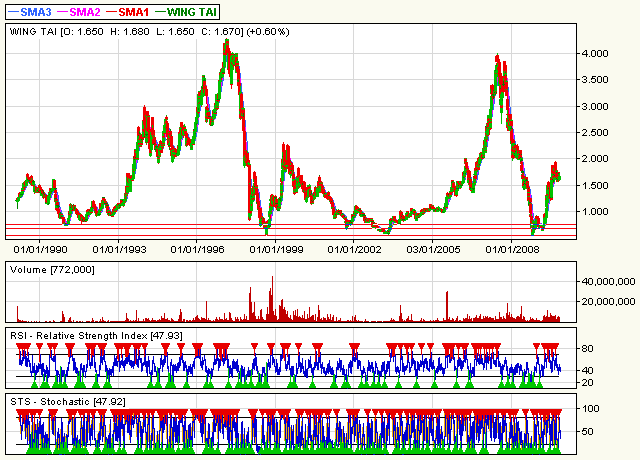Click the SMA3 legend entry

(33, 10)
